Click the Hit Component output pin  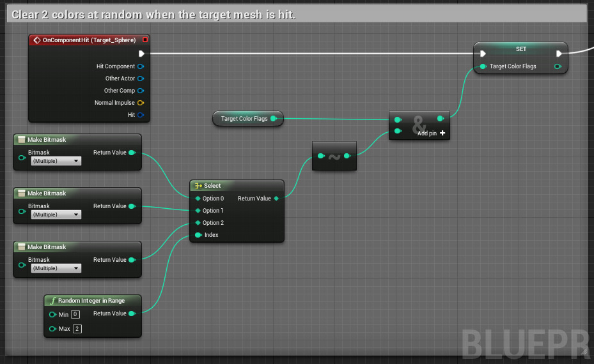click(140, 66)
